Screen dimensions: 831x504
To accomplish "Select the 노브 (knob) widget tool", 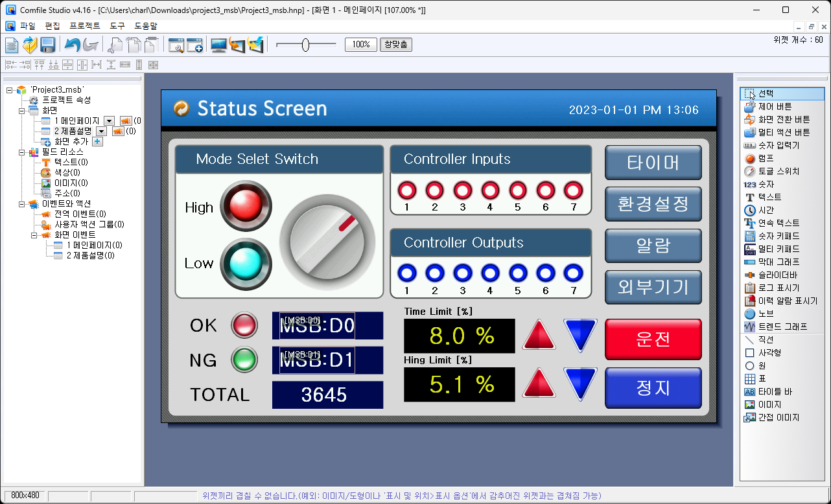I will tap(766, 314).
